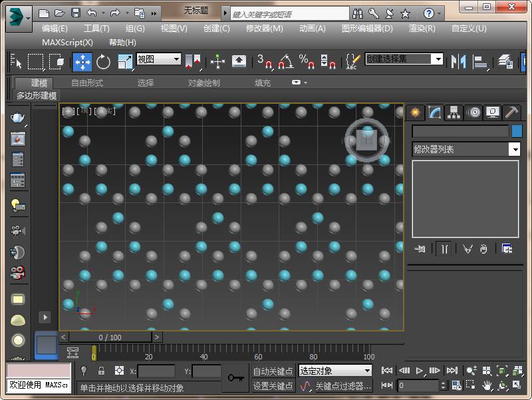This screenshot has width=532, height=400.
Task: Click the large Set Keys key icon button
Action: [235, 378]
